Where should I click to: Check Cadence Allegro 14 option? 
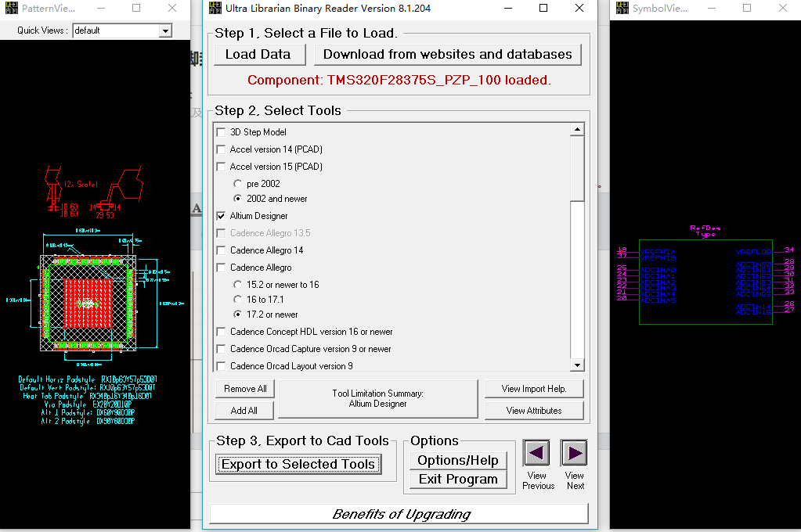tap(221, 250)
